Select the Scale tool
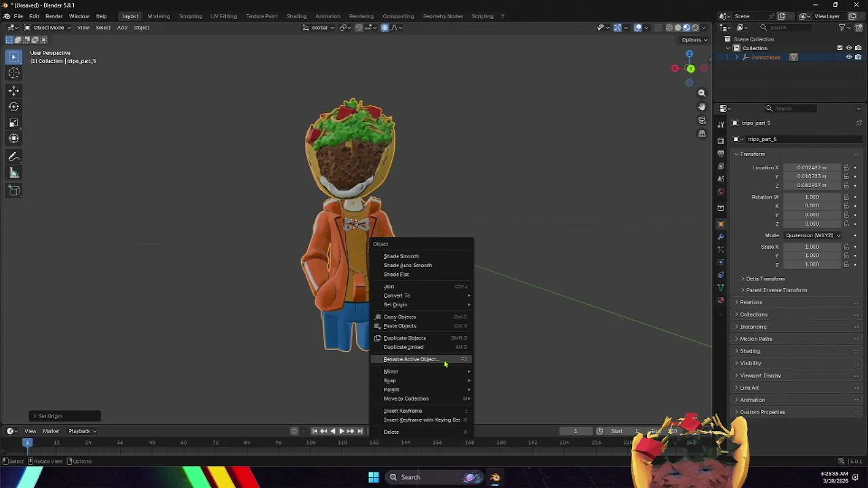 [x=14, y=123]
